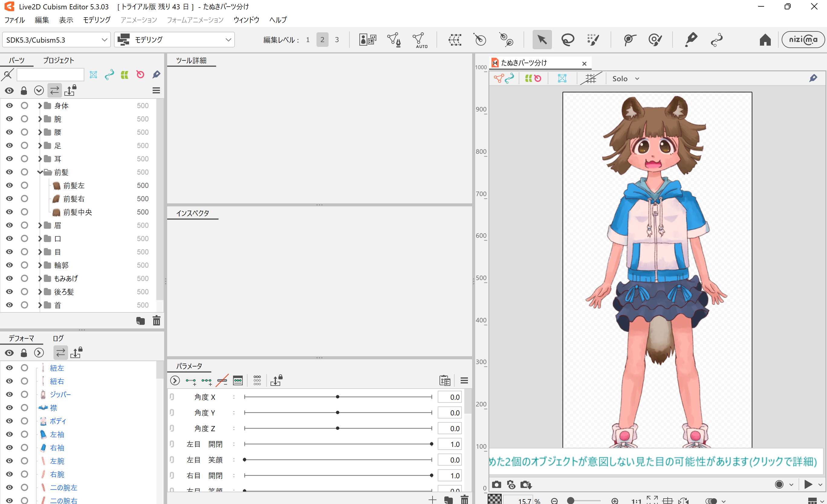Hide the ボディ deformer with eye icon
This screenshot has height=504, width=827.
pyautogui.click(x=9, y=421)
